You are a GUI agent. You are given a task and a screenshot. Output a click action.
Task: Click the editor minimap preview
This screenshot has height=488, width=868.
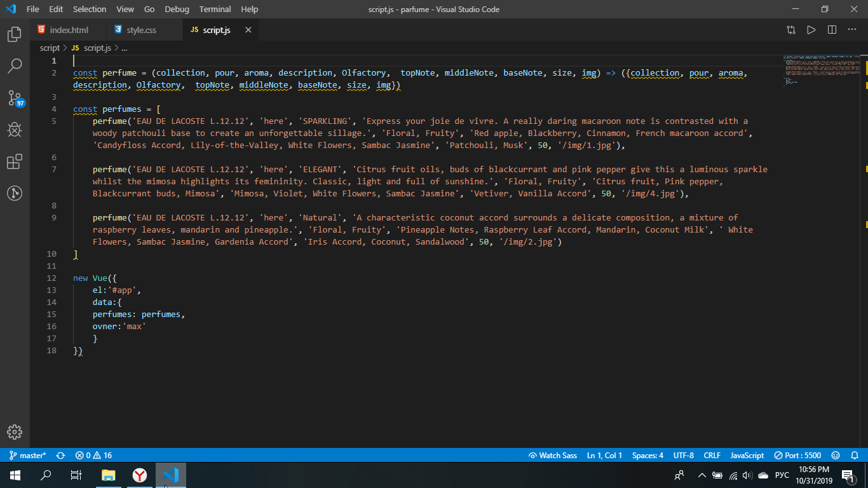pyautogui.click(x=822, y=71)
